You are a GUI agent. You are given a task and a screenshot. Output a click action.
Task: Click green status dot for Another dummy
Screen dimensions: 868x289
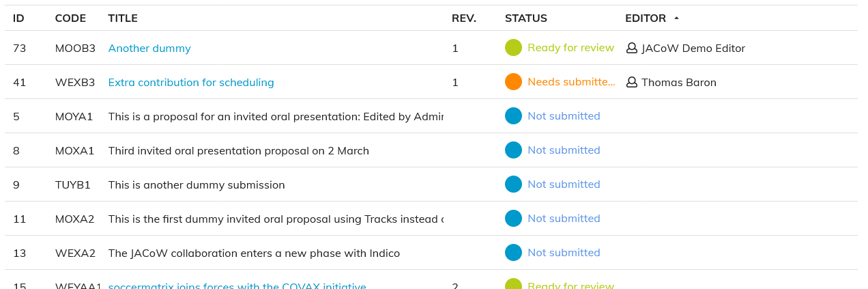point(513,48)
